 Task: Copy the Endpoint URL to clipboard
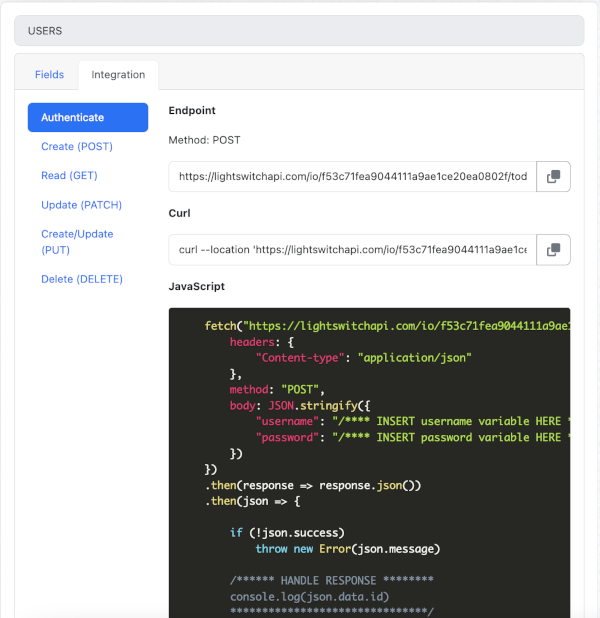(553, 177)
